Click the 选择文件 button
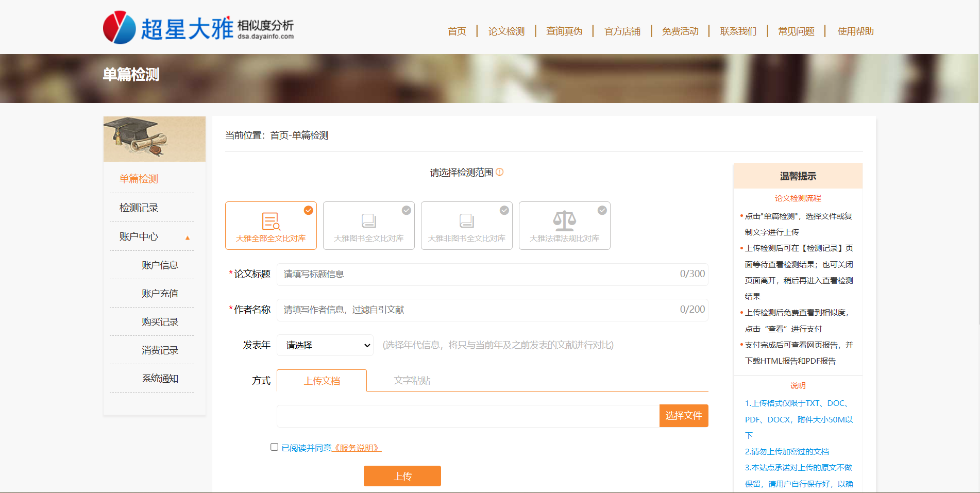This screenshot has width=980, height=493. (x=684, y=416)
